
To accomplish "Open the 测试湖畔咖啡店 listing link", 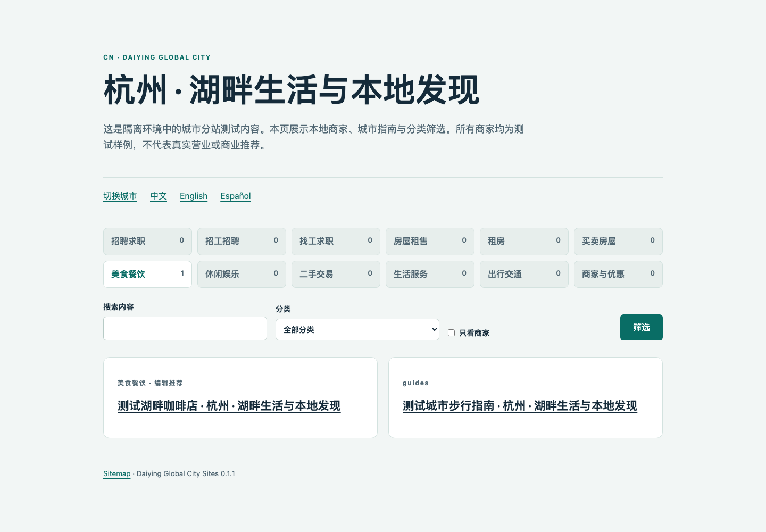I will (x=229, y=406).
